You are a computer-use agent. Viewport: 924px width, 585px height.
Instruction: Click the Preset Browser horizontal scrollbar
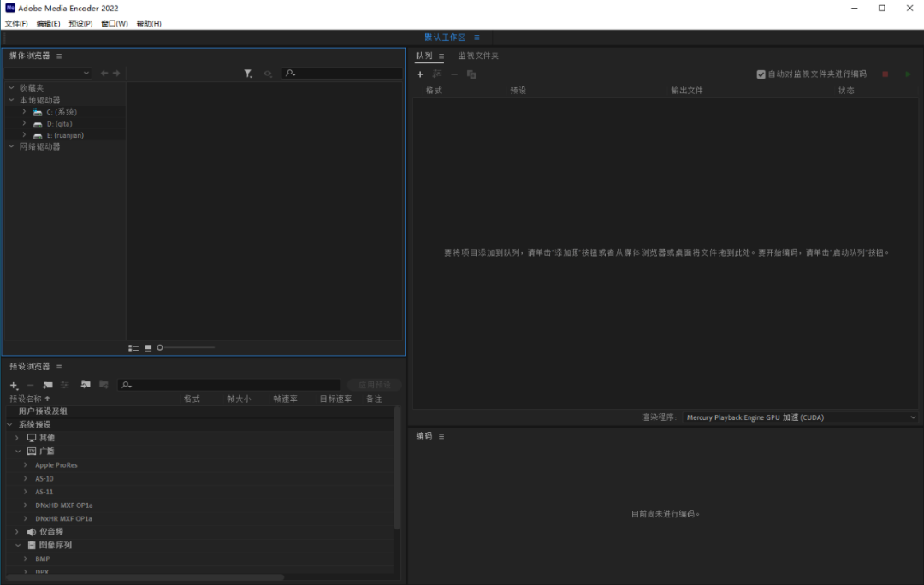pyautogui.click(x=145, y=577)
